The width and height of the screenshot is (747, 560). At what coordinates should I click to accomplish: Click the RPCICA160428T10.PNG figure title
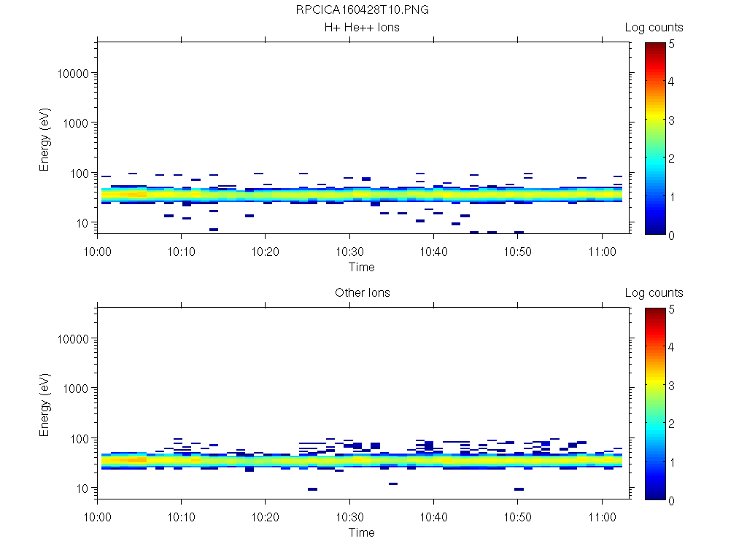(362, 9)
